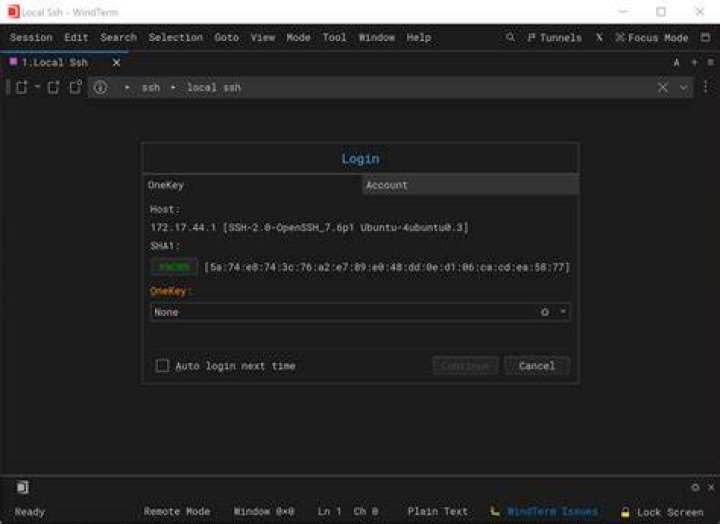Expand the address bar history dropdown
This screenshot has width=720, height=524.
point(684,87)
